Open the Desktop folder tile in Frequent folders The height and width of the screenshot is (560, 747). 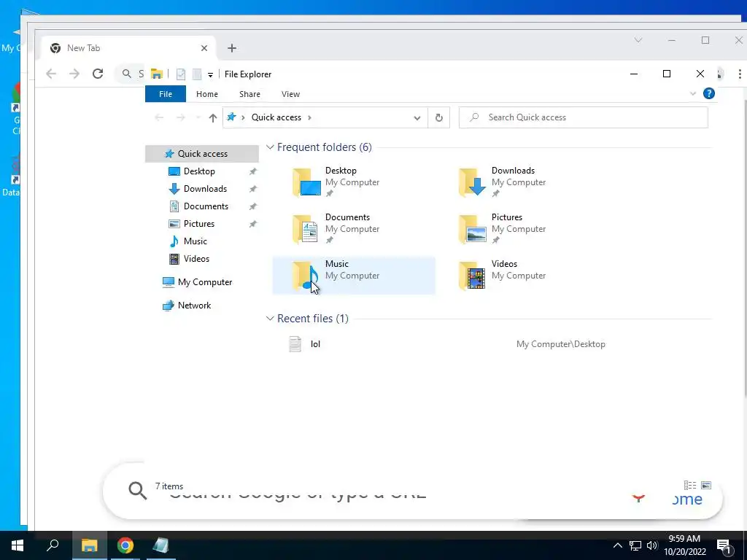354,182
